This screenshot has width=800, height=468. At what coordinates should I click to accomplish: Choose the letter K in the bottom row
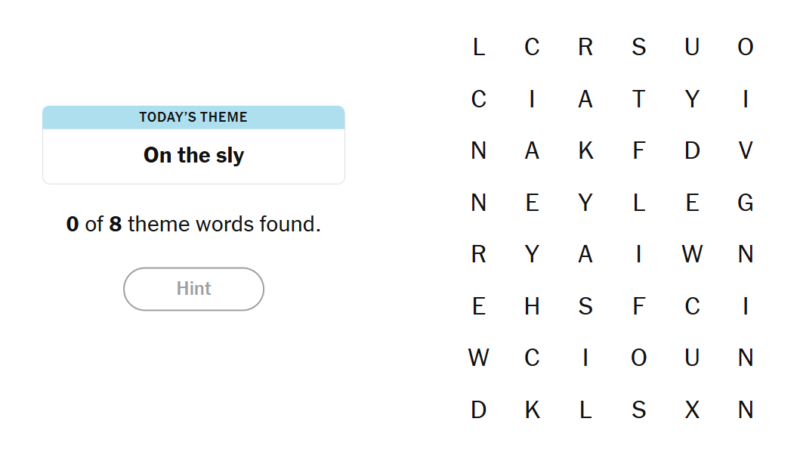pyautogui.click(x=532, y=410)
